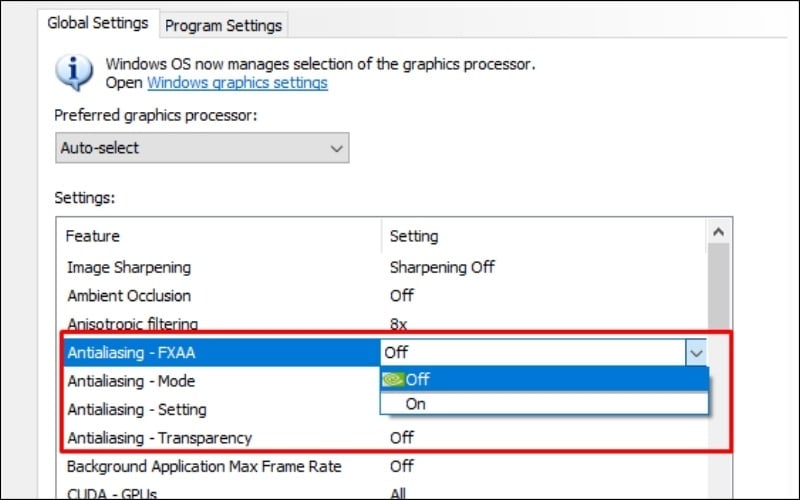This screenshot has width=800, height=500.
Task: Open the Preferred graphics processor dropdown
Action: click(201, 148)
